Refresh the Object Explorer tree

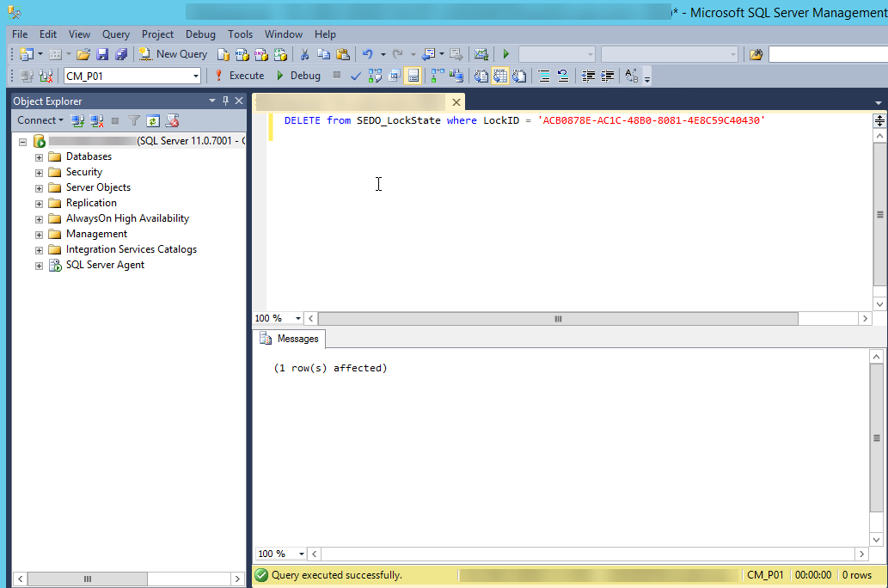(x=152, y=120)
